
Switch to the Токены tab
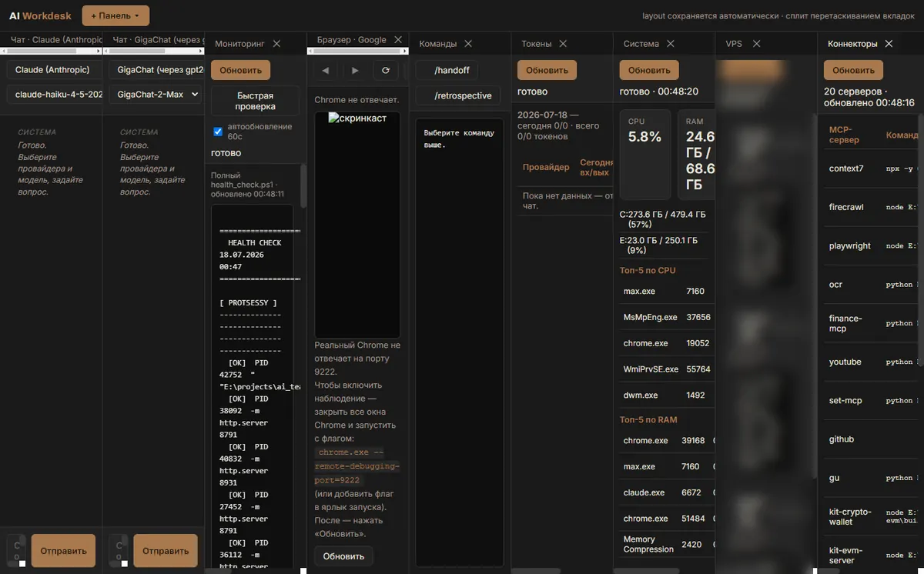pos(536,44)
